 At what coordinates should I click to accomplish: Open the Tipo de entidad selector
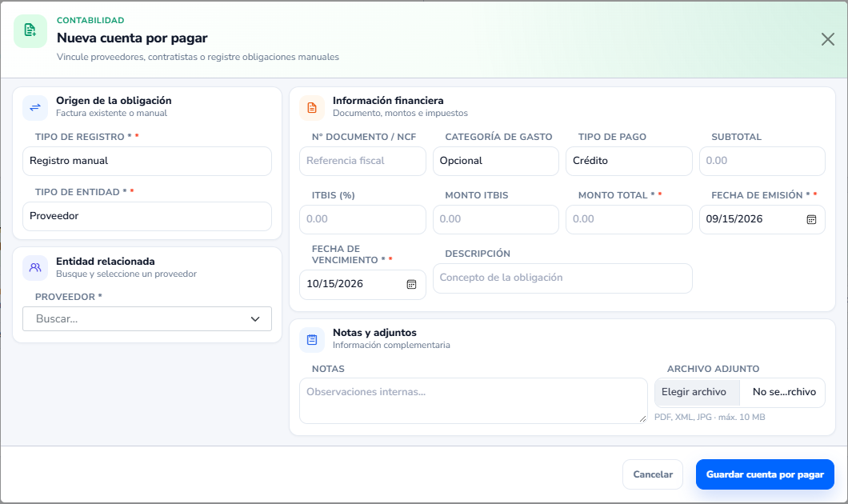147,216
